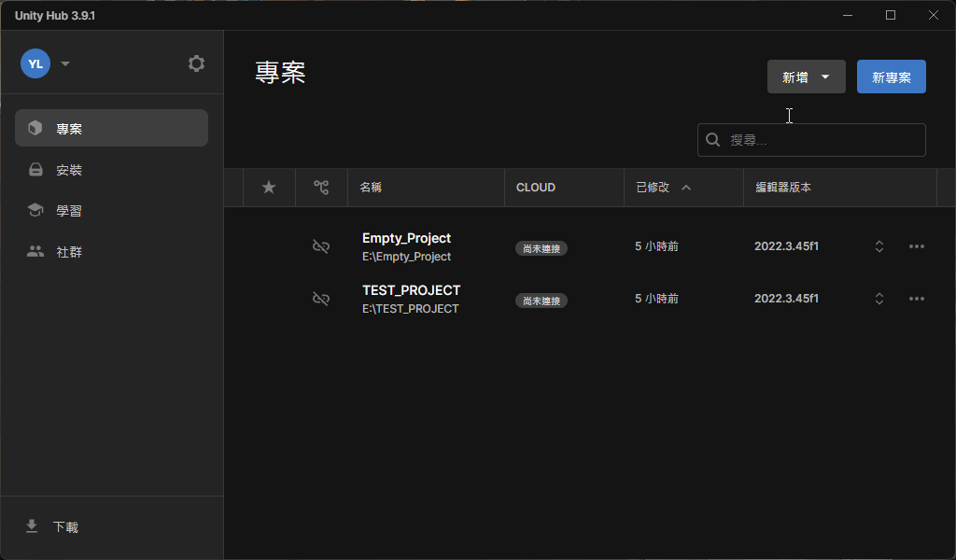Image resolution: width=956 pixels, height=560 pixels.
Task: Toggle cloud link icon for TEST_PROJECT
Action: pos(321,299)
